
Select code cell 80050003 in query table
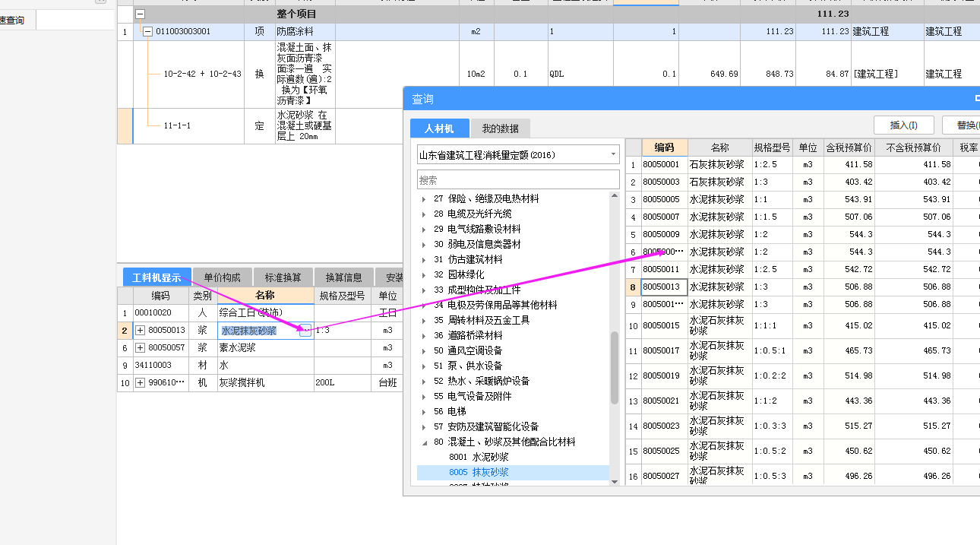[664, 182]
